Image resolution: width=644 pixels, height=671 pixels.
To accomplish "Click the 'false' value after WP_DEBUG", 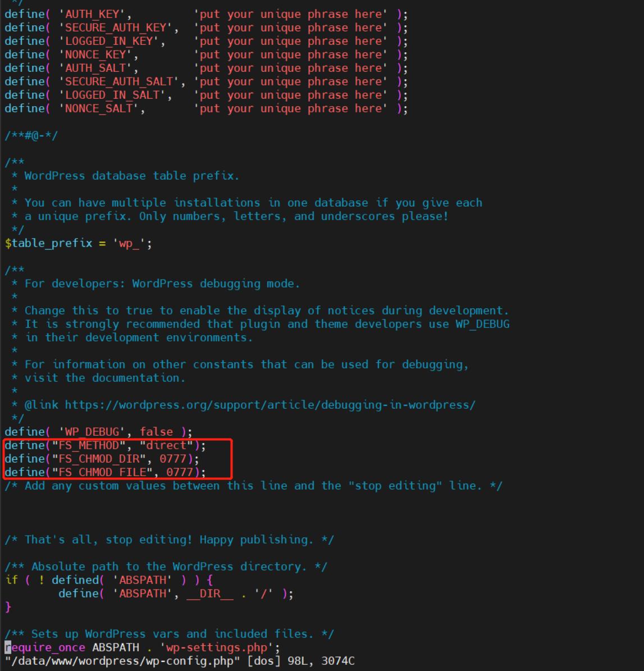I will click(156, 432).
